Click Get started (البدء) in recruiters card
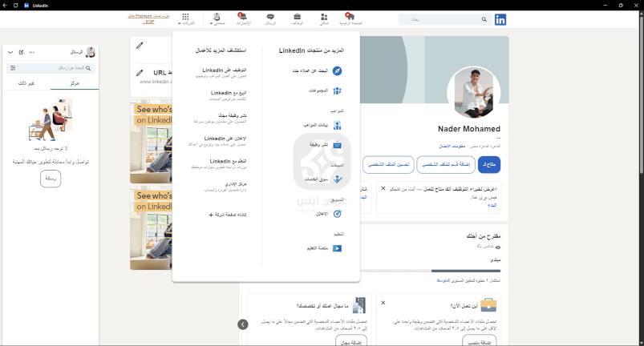The height and width of the screenshot is (346, 644). pyautogui.click(x=492, y=205)
